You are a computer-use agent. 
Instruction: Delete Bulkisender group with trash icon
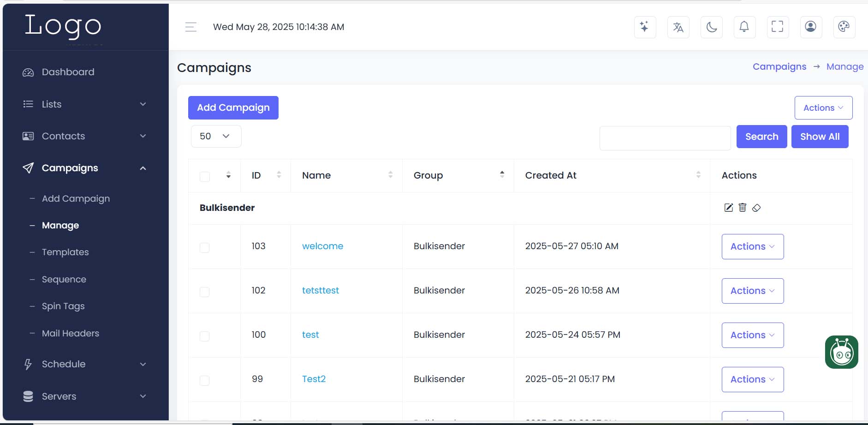pyautogui.click(x=743, y=208)
